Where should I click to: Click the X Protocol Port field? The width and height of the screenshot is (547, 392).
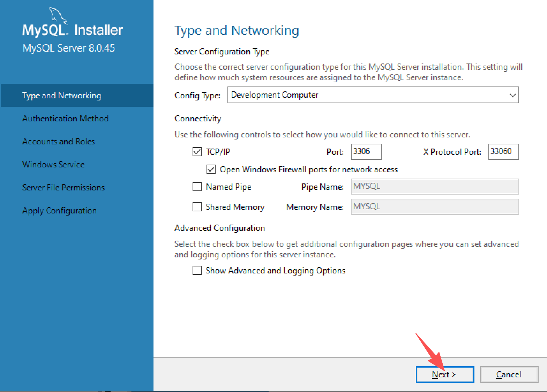point(503,151)
